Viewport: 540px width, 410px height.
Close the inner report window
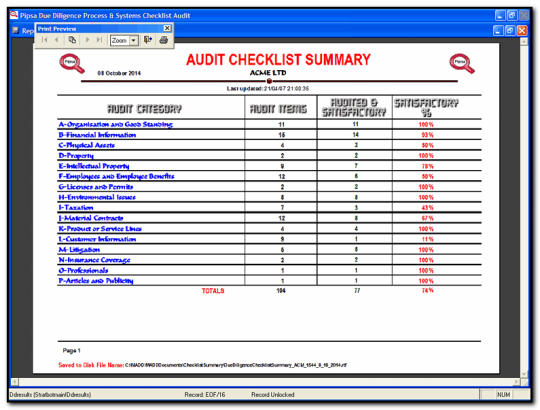(x=522, y=30)
